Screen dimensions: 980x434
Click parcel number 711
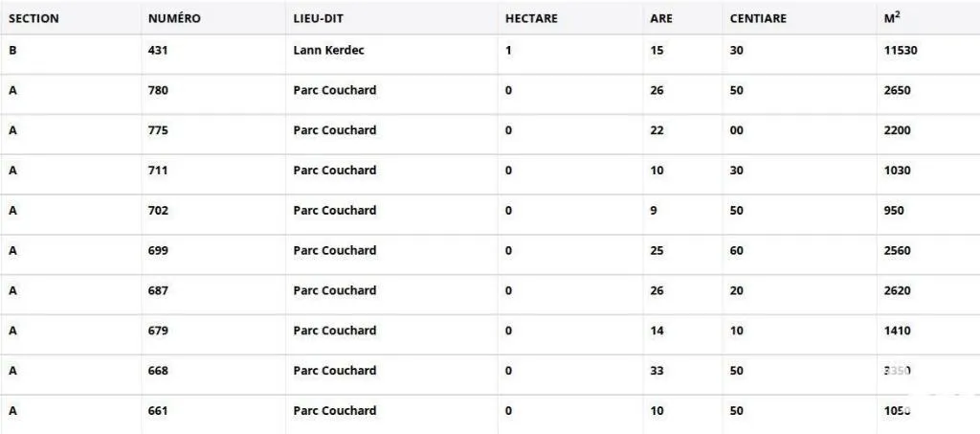click(x=158, y=171)
